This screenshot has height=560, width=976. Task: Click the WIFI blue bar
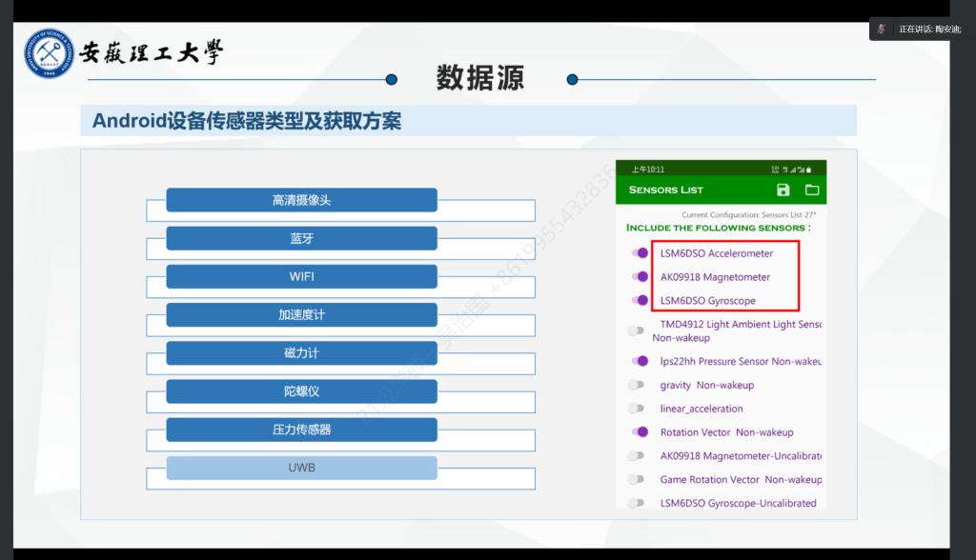(301, 276)
